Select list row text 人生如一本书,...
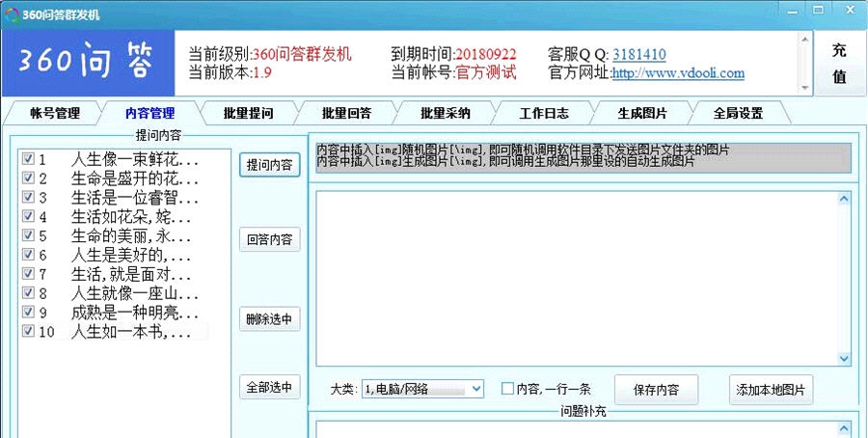Screen dimensions: 868x438 tap(130, 332)
